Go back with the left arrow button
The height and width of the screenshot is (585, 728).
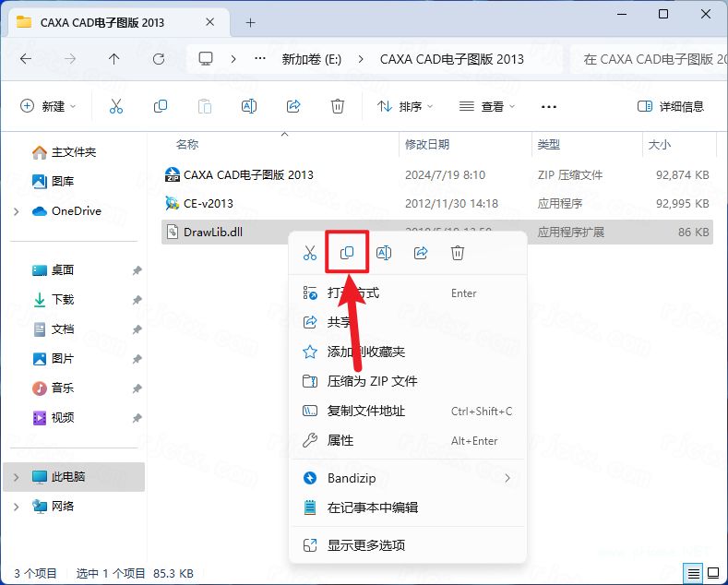pos(26,59)
